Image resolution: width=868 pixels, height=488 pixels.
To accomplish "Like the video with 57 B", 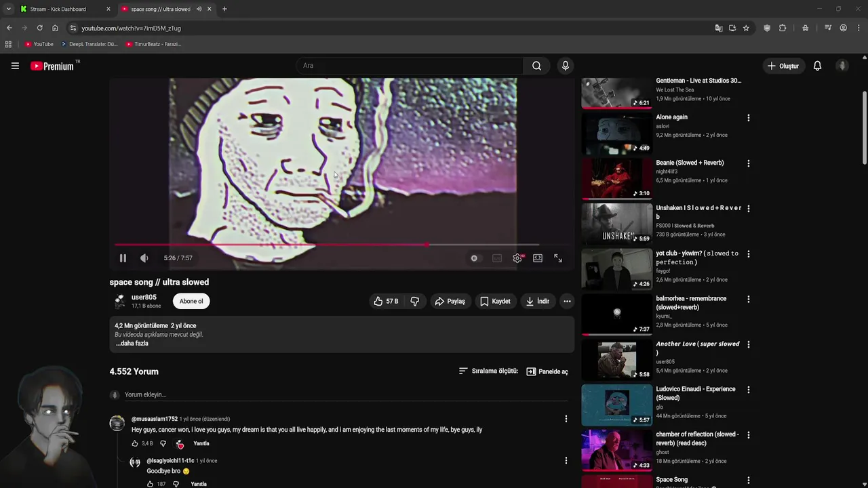I will coord(386,301).
